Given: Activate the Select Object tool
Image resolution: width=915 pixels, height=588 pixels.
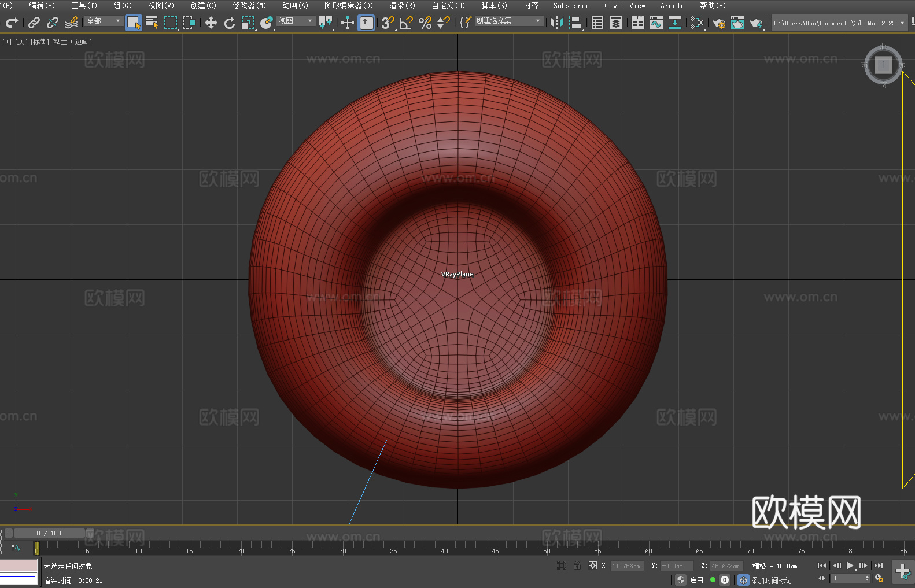Looking at the screenshot, I should pyautogui.click(x=134, y=23).
